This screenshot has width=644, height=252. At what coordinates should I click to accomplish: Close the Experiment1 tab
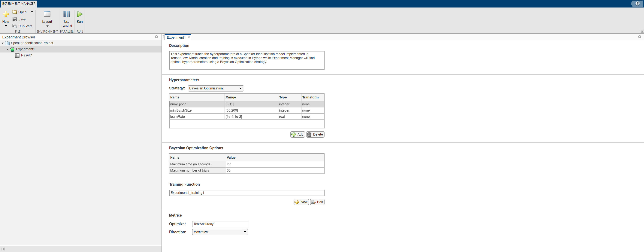tap(189, 37)
